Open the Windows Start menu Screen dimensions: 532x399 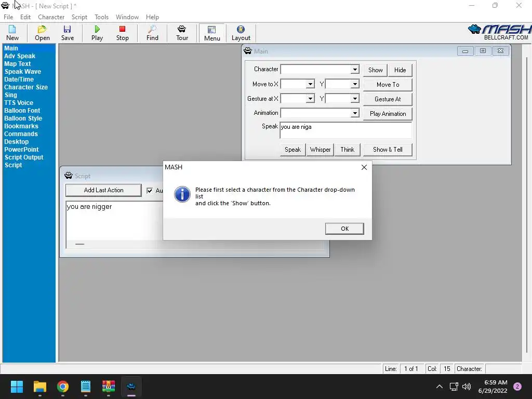tap(17, 387)
